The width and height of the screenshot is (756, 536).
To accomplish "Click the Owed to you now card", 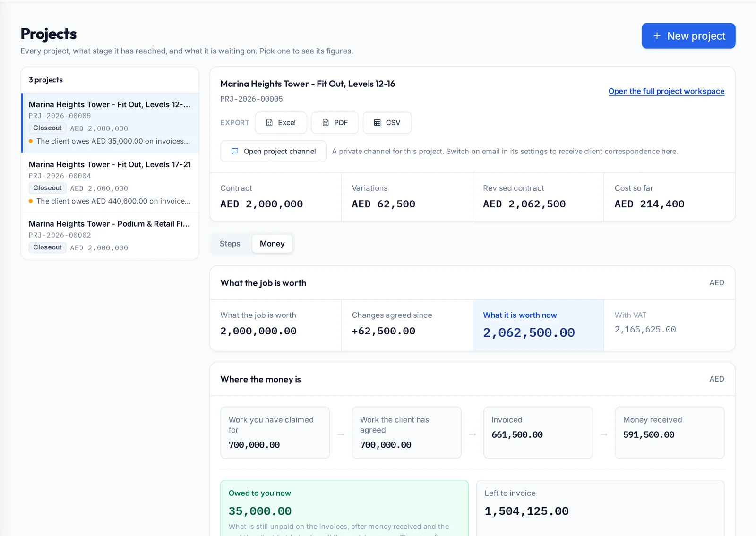I will (x=344, y=508).
